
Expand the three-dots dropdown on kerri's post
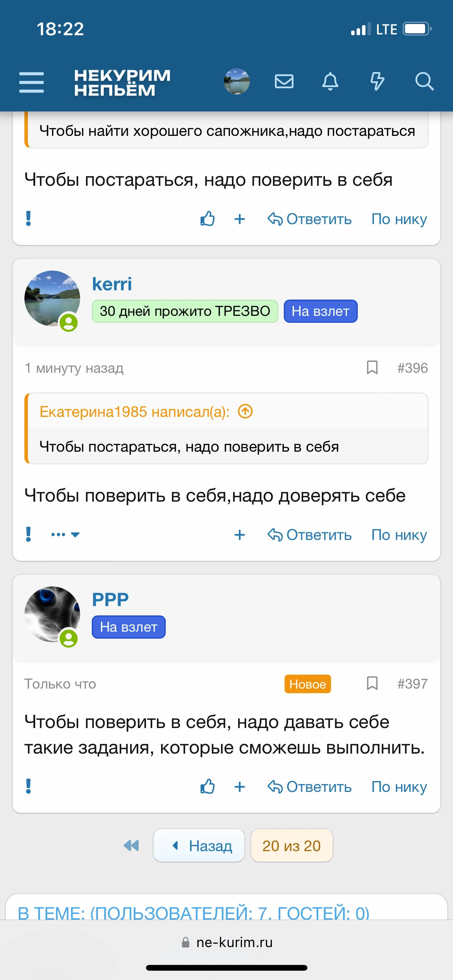65,535
